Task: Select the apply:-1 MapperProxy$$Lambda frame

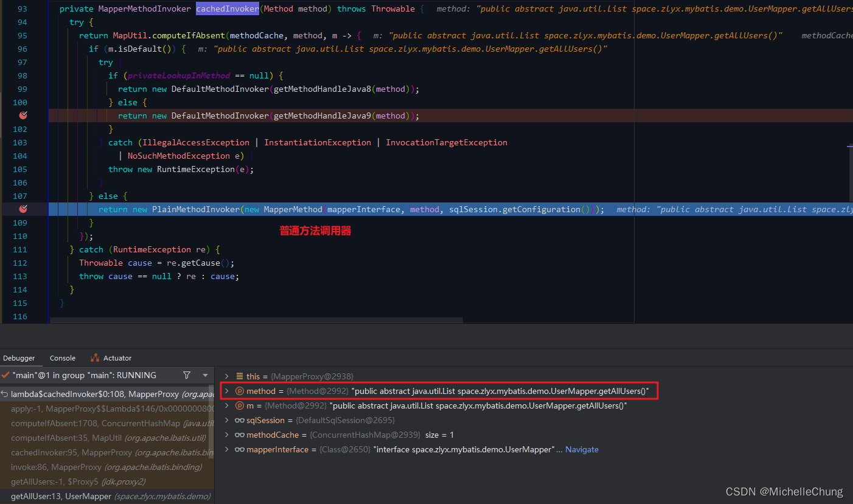Action: tap(107, 409)
